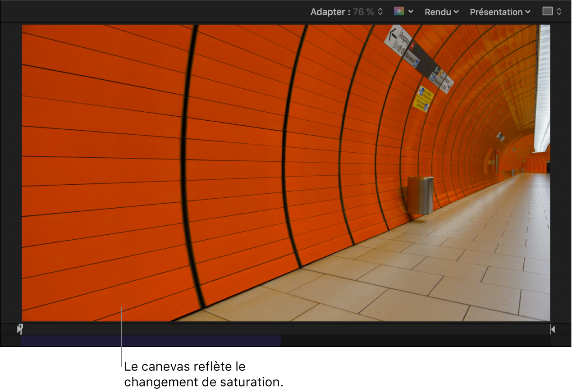Click the purple clip bar in the mini-timeline
The width and height of the screenshot is (572, 392).
pyautogui.click(x=149, y=341)
